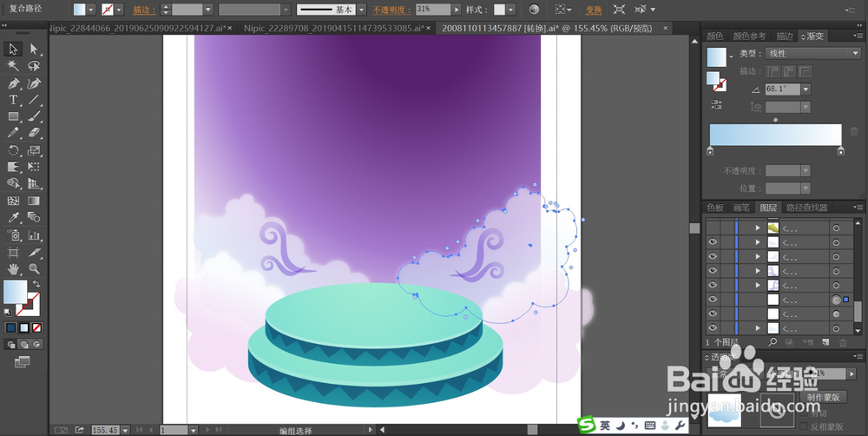Select the Type tool

[13, 100]
